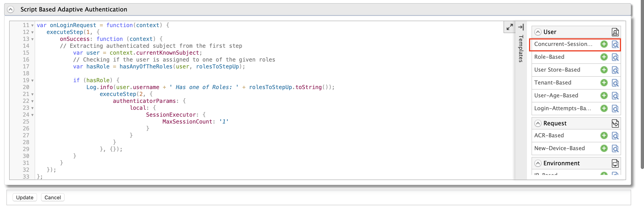The image size is (644, 208).
Task: View User-Age-Based template details
Action: (x=615, y=96)
